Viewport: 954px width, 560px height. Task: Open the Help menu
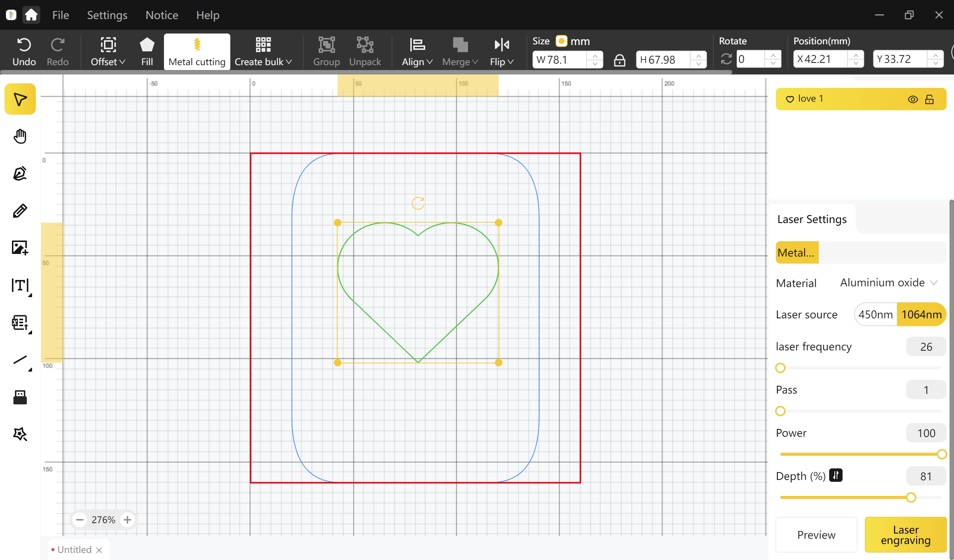pyautogui.click(x=208, y=15)
